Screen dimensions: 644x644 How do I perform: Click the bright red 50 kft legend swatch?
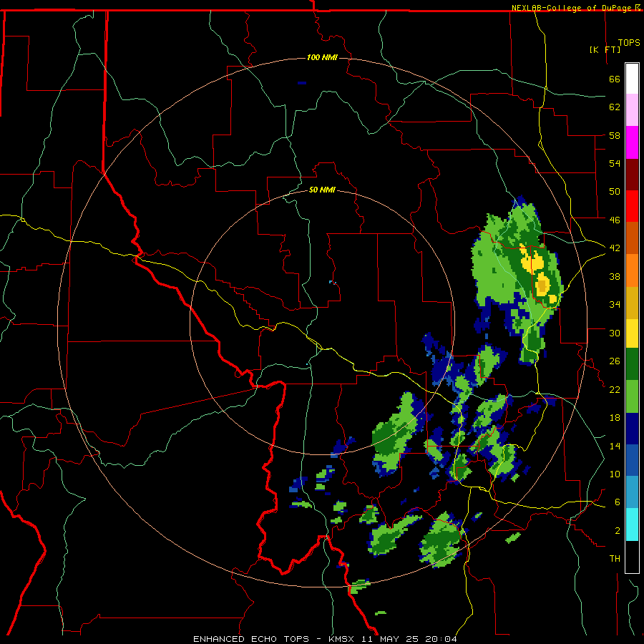pos(632,206)
